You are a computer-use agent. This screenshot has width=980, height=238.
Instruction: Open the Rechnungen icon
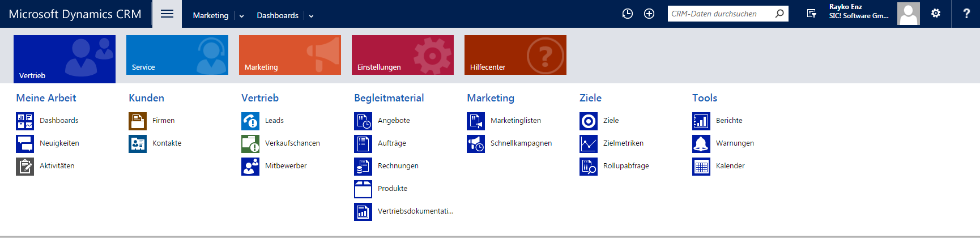(363, 166)
